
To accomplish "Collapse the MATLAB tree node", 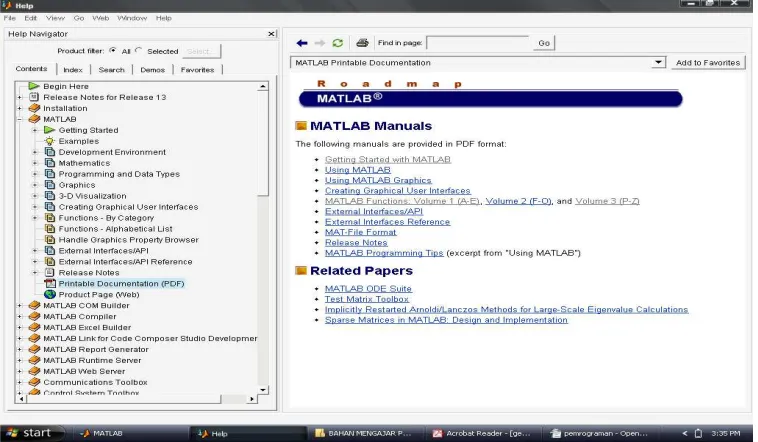I will pyautogui.click(x=20, y=119).
